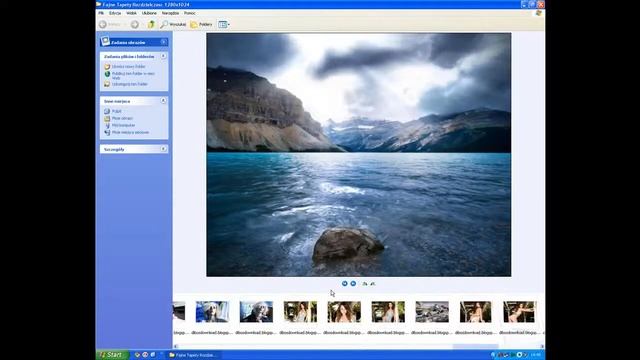
Task: Click the large lake preview image
Action: click(358, 155)
